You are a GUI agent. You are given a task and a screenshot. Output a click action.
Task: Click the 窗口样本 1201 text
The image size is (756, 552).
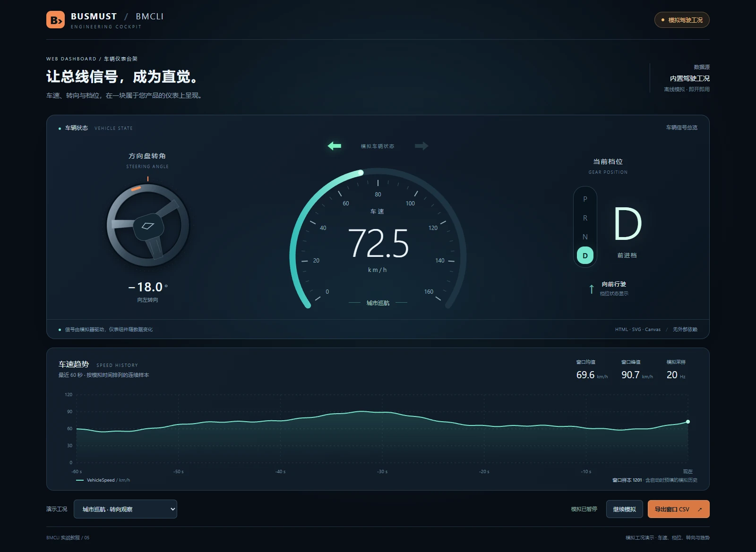[x=627, y=480]
